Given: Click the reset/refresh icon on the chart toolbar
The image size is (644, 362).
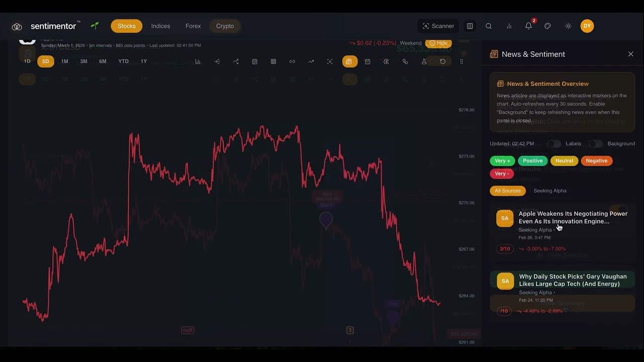Looking at the screenshot, I should (x=442, y=61).
